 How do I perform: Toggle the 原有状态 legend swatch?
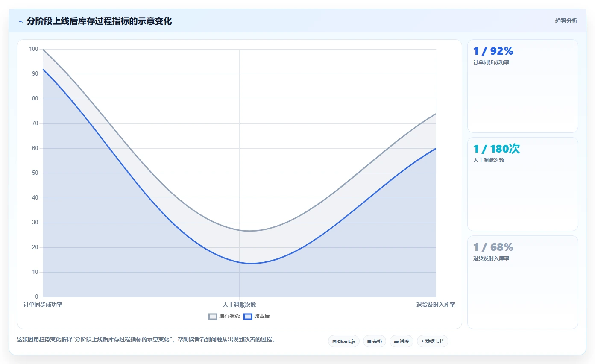point(213,317)
